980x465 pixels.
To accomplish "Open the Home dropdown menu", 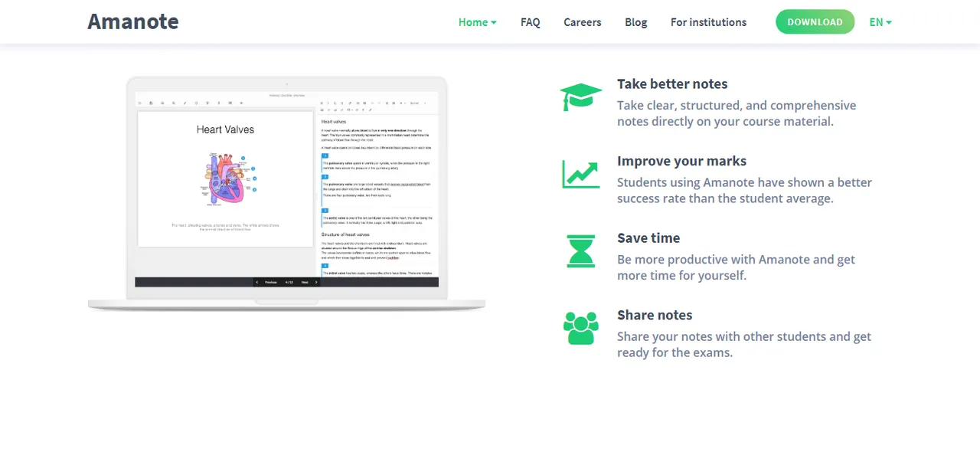I will coord(477,22).
